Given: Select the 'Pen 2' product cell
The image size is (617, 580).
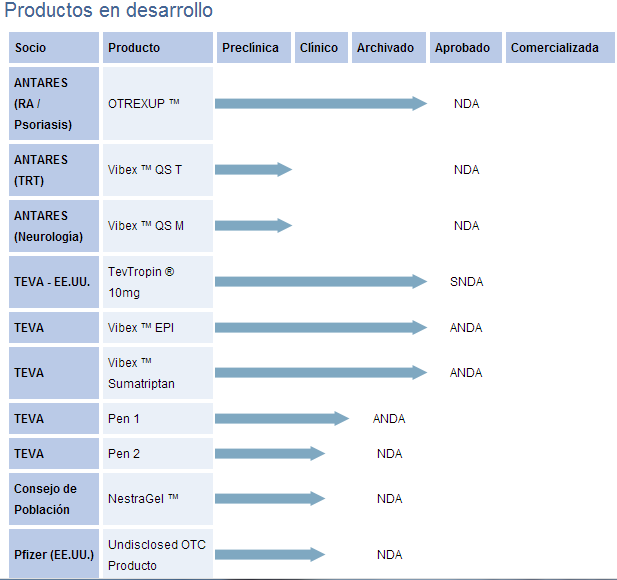Looking at the screenshot, I should pyautogui.click(x=158, y=453).
